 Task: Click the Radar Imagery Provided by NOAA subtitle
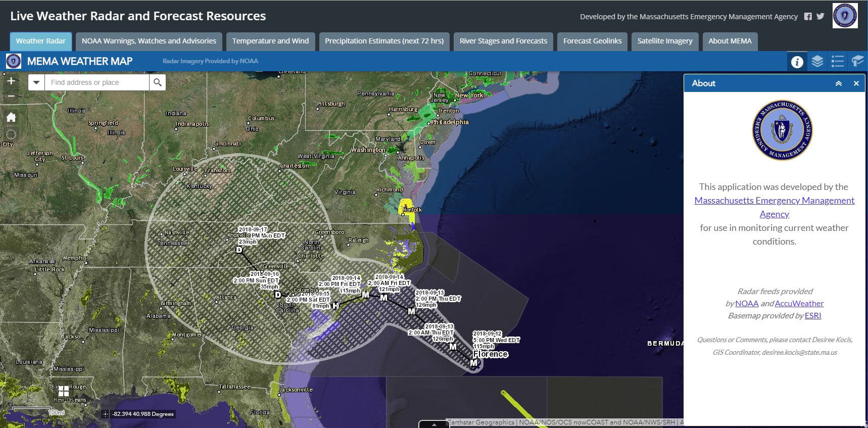pos(210,61)
